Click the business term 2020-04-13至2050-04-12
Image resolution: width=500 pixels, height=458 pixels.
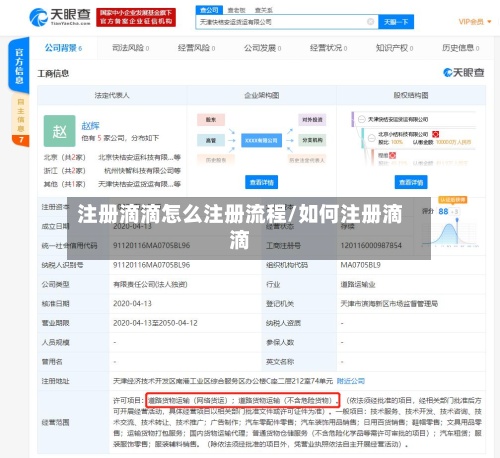[x=155, y=323]
